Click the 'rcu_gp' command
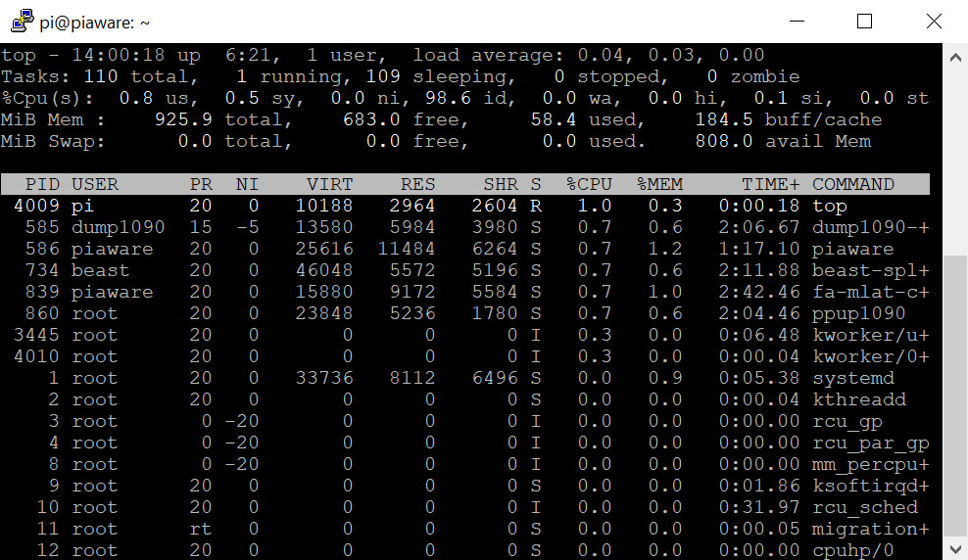968x560 pixels. point(847,422)
